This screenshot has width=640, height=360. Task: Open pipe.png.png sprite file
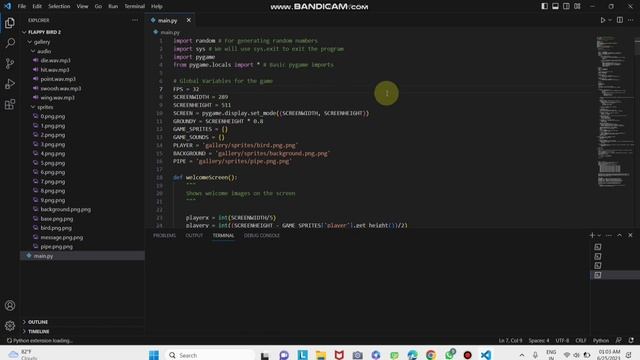pyautogui.click(x=56, y=247)
